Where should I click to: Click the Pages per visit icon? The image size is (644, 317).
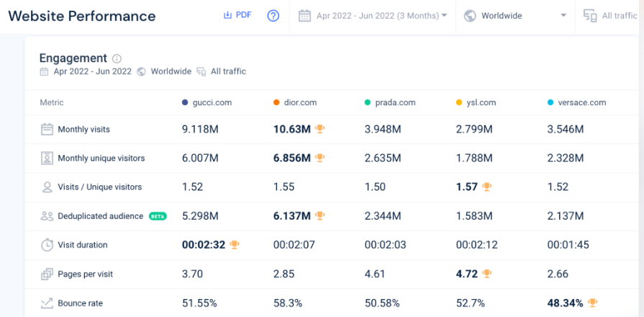[47, 274]
